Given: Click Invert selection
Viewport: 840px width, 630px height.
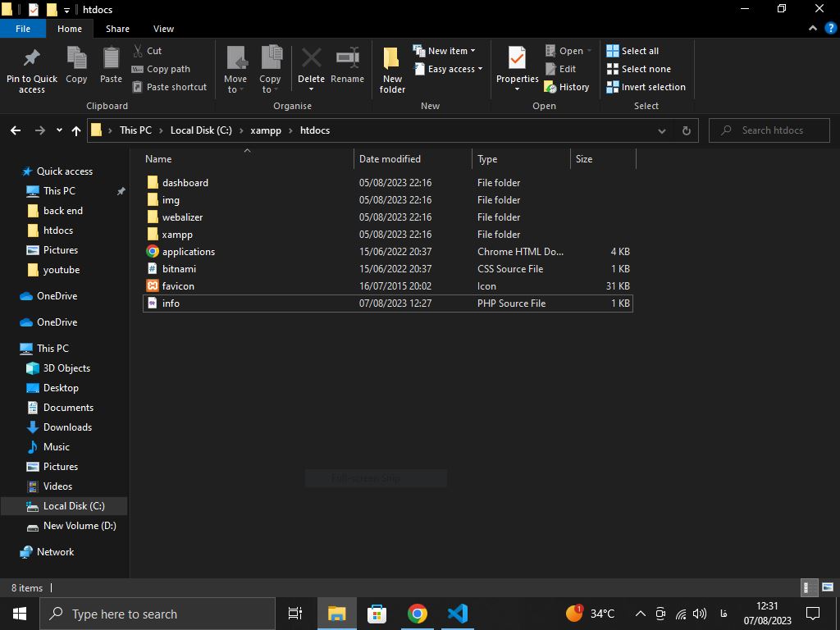Looking at the screenshot, I should point(646,87).
